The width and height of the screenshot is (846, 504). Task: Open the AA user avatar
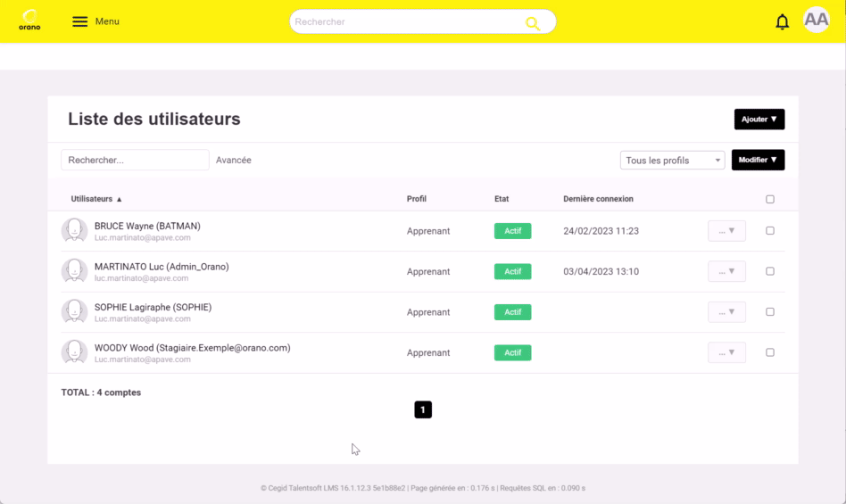point(816,21)
